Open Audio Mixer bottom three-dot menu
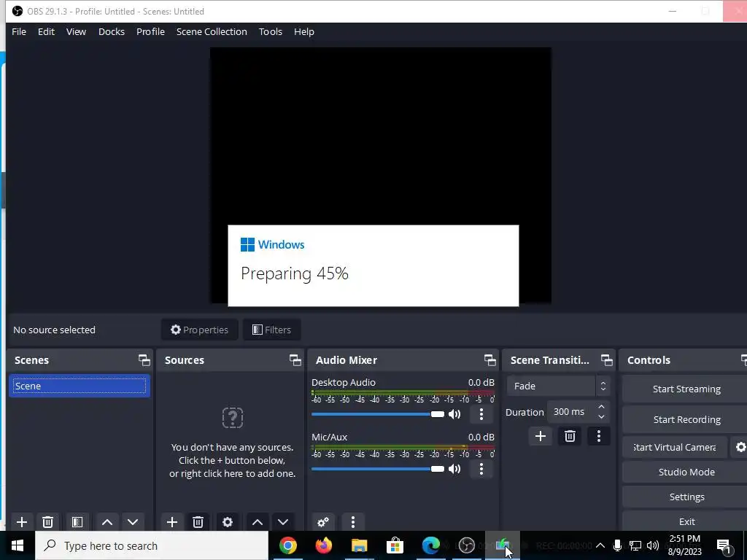747x560 pixels. (353, 522)
